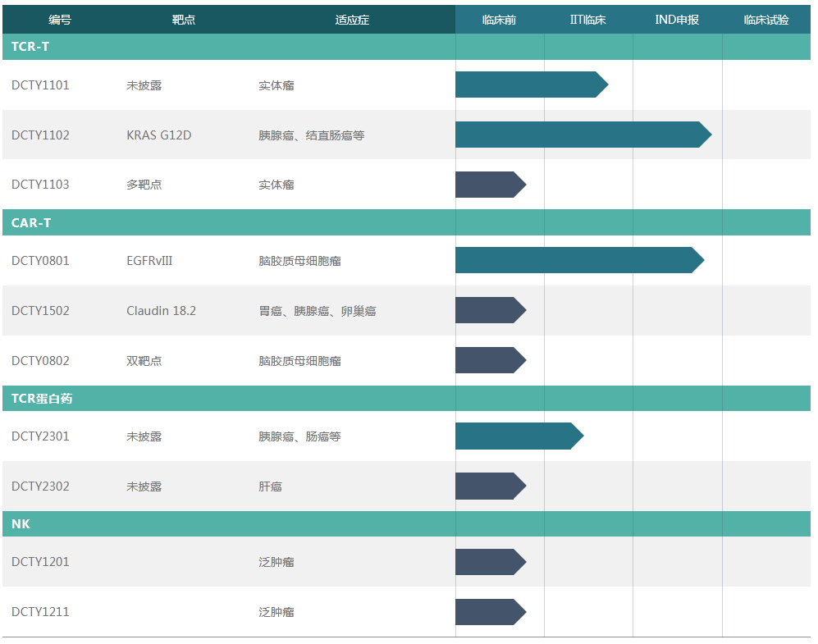Click the DCTY1502 pipeline code

[40, 311]
